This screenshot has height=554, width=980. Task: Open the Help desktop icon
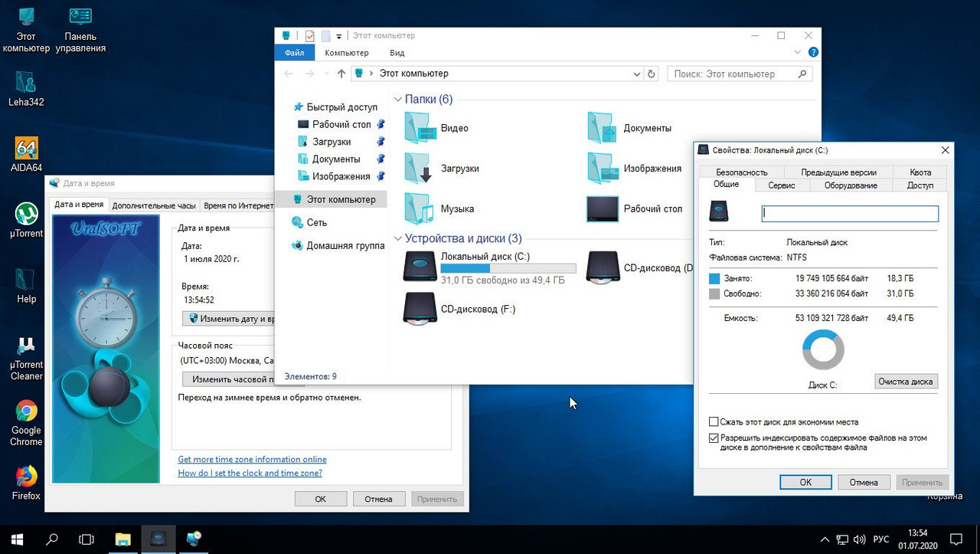point(26,286)
